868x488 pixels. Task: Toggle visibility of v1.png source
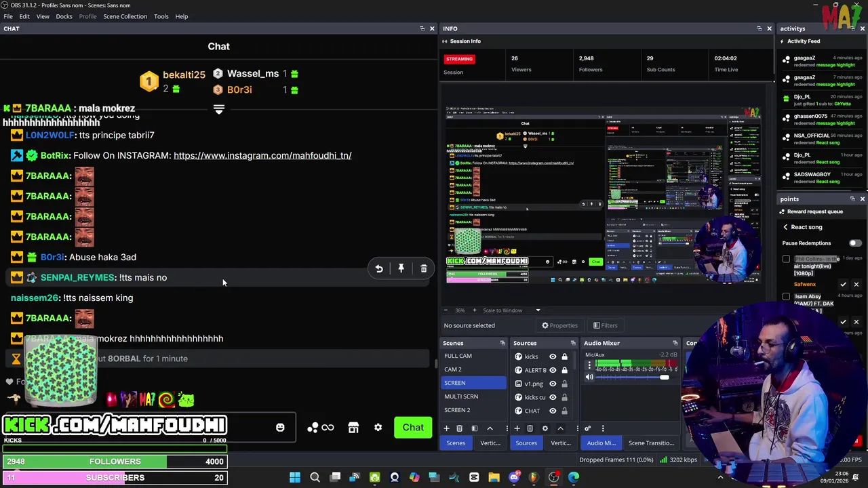tap(553, 384)
